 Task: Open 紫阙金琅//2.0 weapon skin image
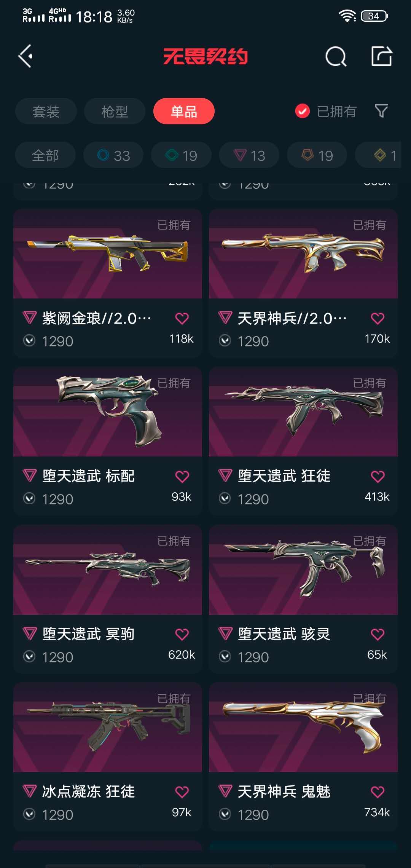tap(108, 254)
